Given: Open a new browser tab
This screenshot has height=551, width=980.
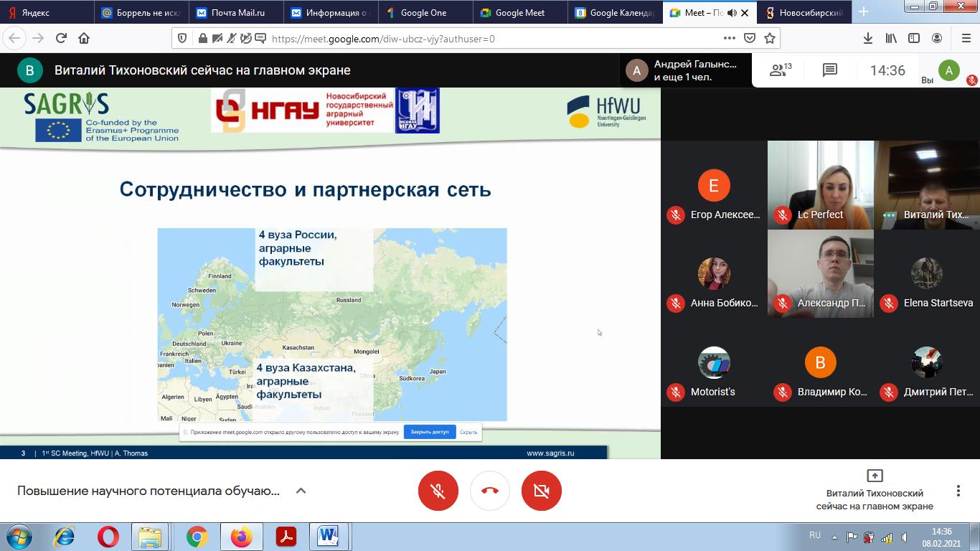Looking at the screenshot, I should point(864,12).
